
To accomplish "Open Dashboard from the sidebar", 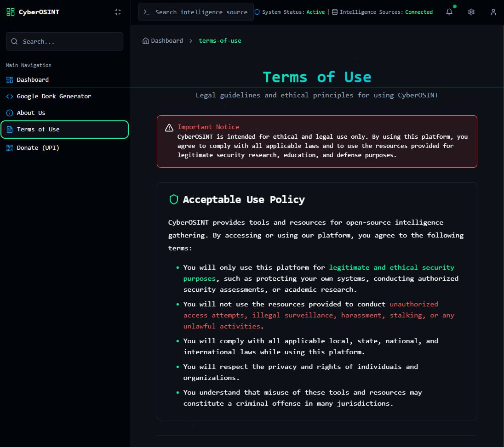I will coord(65,79).
